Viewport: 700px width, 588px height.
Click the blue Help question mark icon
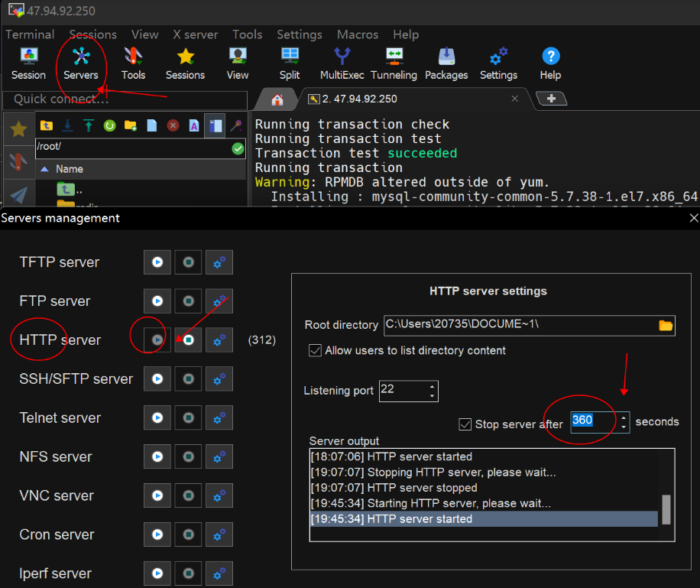[550, 63]
